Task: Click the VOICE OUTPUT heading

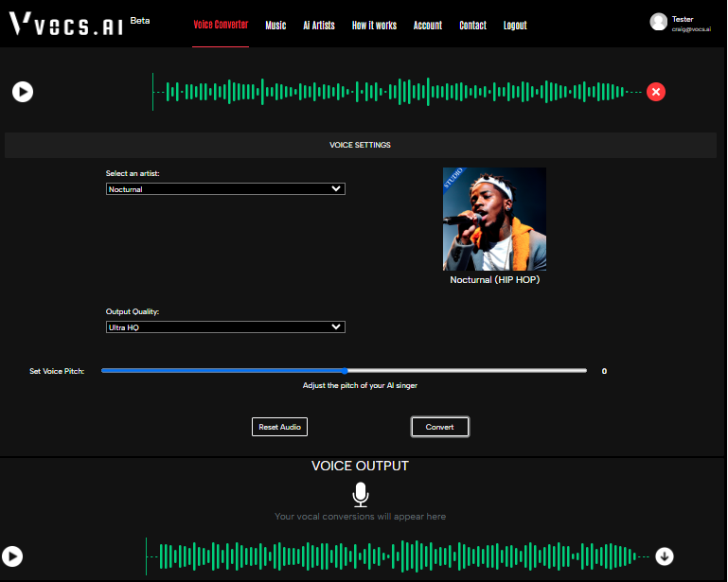Action: [x=361, y=466]
